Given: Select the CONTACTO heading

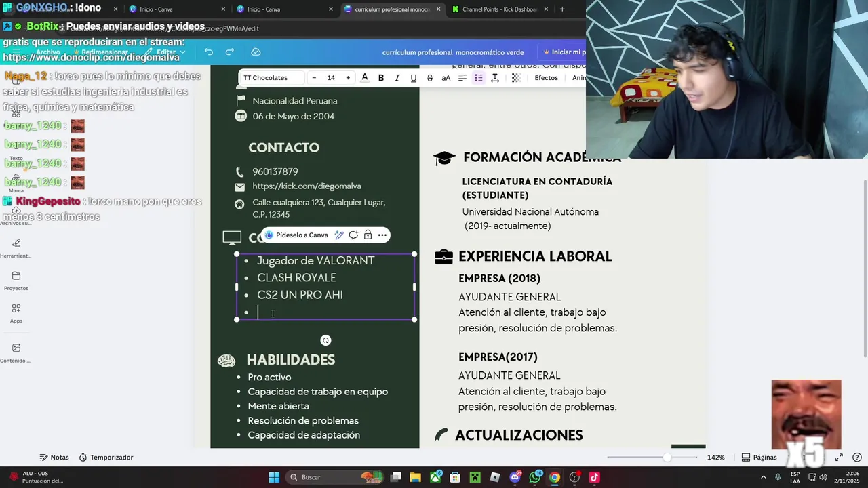Looking at the screenshot, I should [283, 148].
